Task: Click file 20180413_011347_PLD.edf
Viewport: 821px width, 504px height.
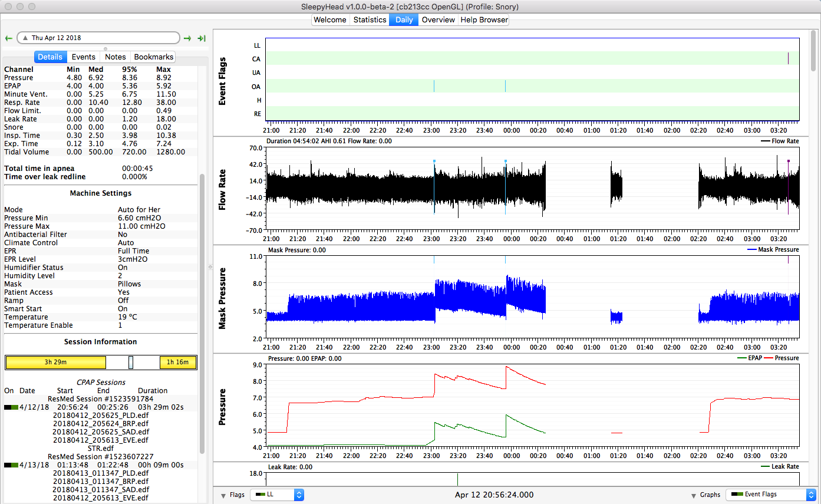Action: coord(100,473)
